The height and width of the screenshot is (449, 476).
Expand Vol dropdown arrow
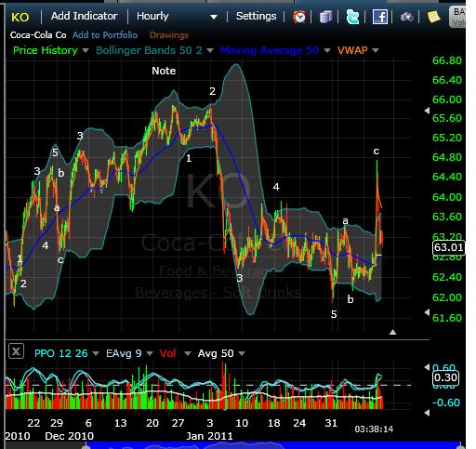(188, 353)
